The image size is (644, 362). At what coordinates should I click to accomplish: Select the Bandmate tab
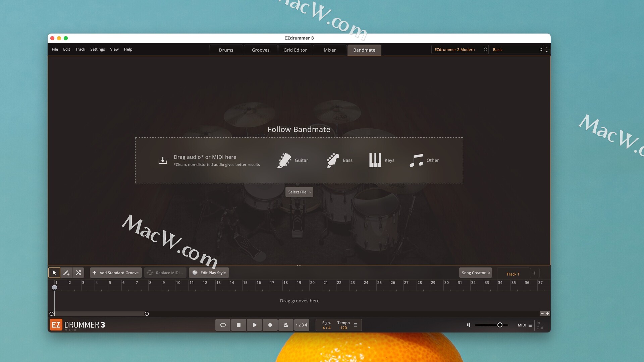[364, 50]
